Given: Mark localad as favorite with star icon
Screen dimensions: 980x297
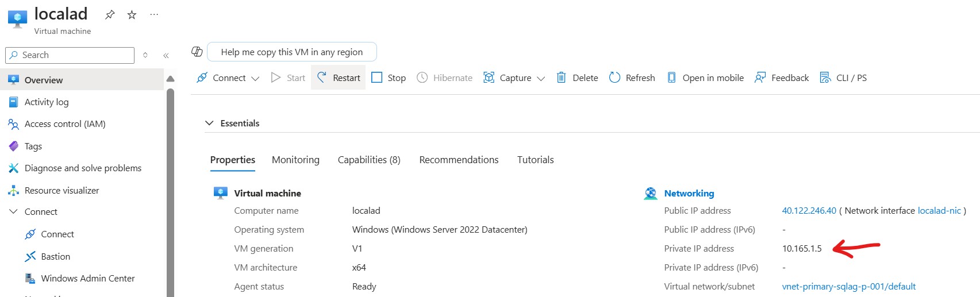Looking at the screenshot, I should pos(132,14).
